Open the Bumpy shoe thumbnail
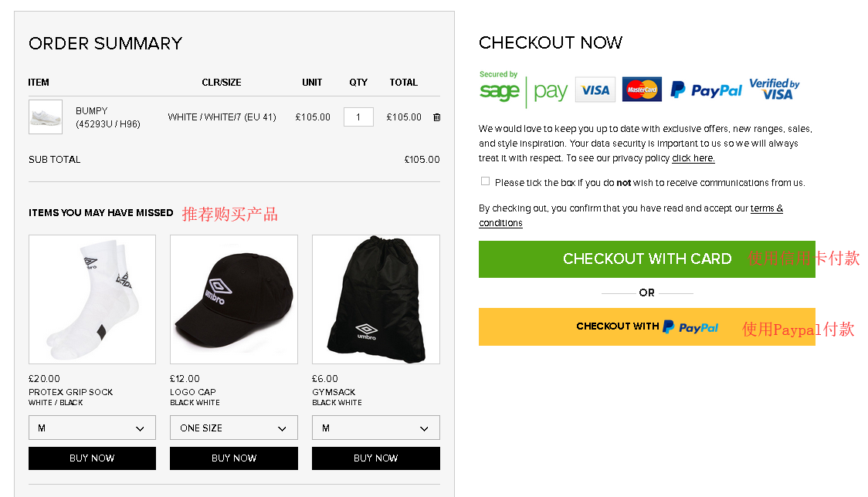Image resolution: width=868 pixels, height=497 pixels. tap(46, 117)
